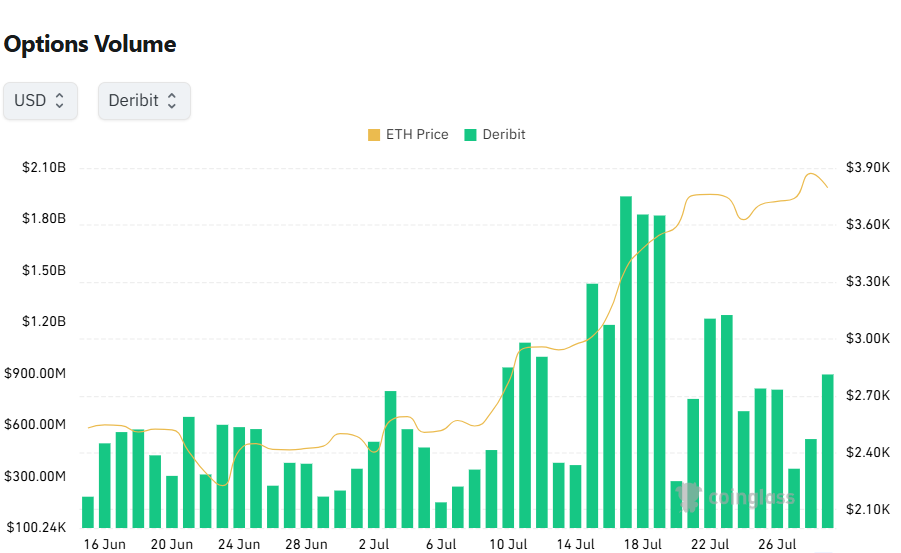Click the 26 Jul date label

[x=777, y=544]
